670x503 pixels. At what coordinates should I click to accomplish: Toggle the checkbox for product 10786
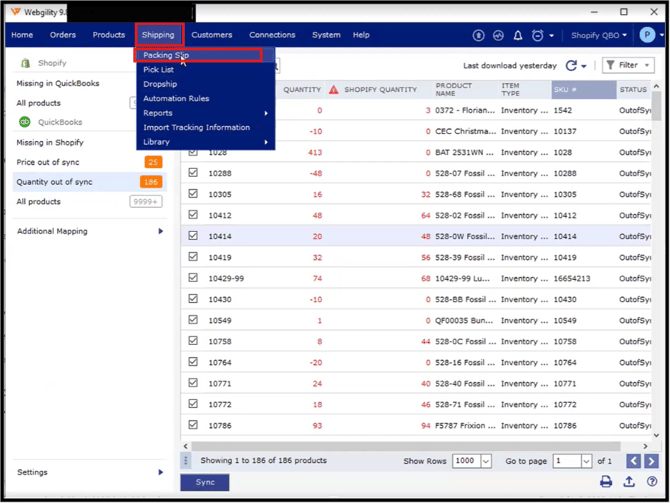(193, 426)
